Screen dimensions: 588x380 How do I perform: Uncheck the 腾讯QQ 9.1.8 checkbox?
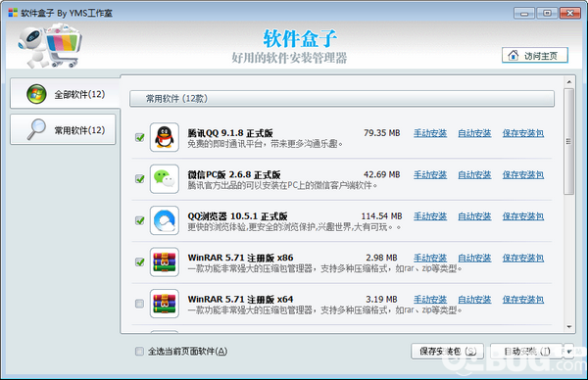click(140, 137)
